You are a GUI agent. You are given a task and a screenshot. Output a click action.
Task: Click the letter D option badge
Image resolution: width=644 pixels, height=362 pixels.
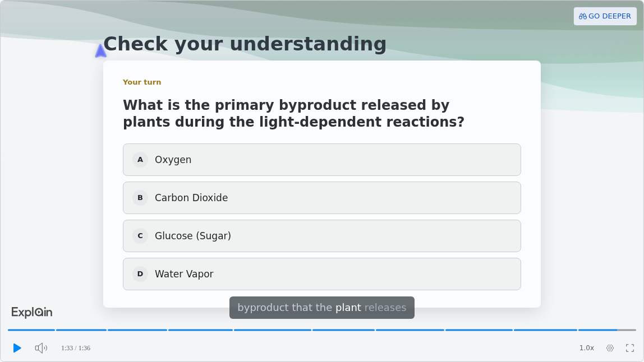[140, 274]
